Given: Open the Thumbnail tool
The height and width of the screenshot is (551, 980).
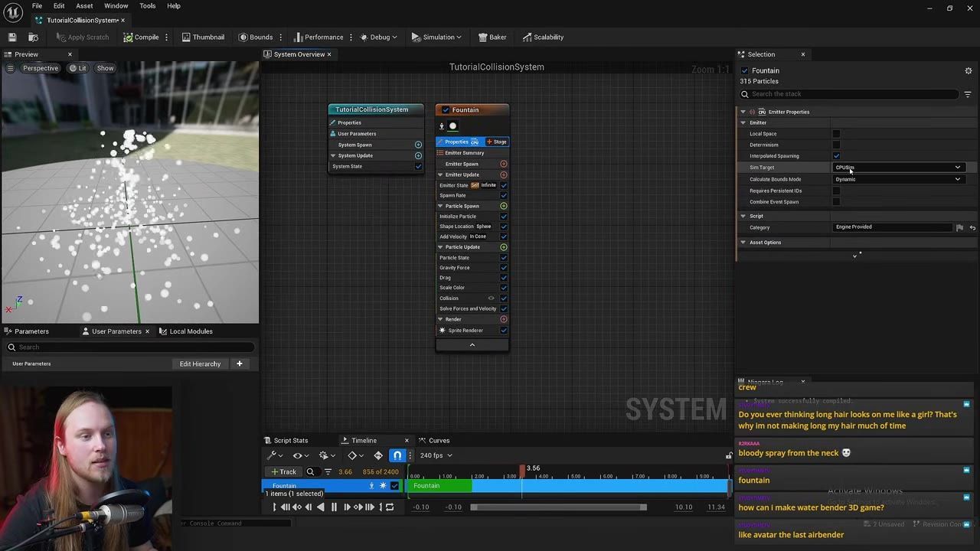Looking at the screenshot, I should coord(203,37).
